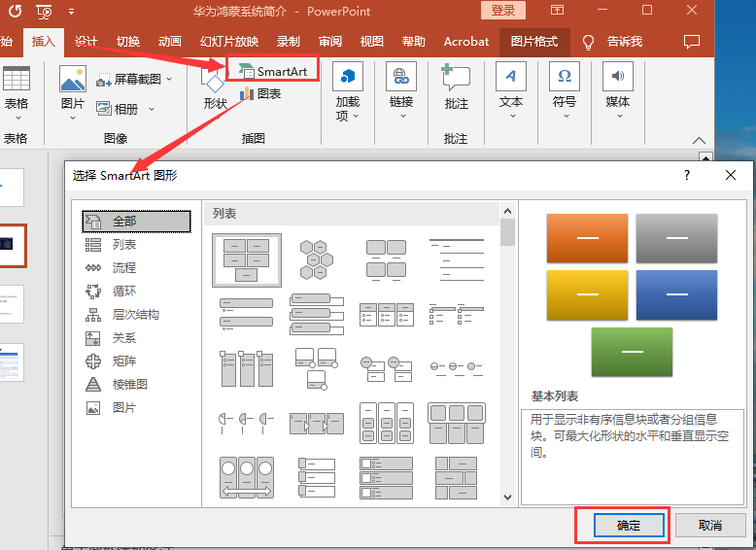Click the help question mark in dialog
The height and width of the screenshot is (550, 756).
686,175
